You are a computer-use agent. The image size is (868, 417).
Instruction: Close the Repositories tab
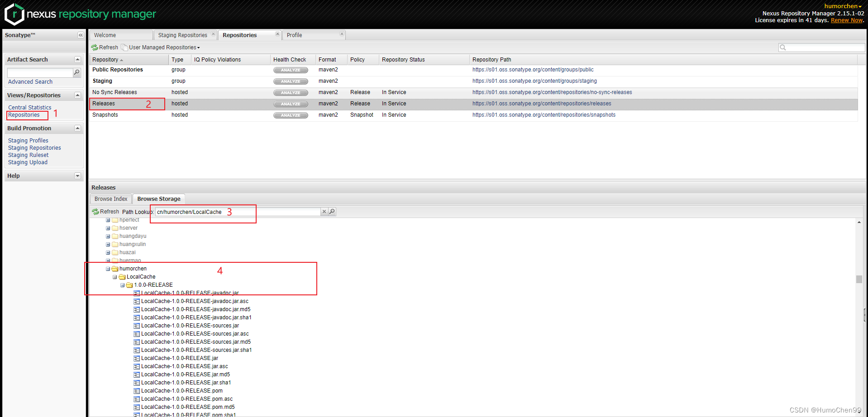pyautogui.click(x=277, y=34)
